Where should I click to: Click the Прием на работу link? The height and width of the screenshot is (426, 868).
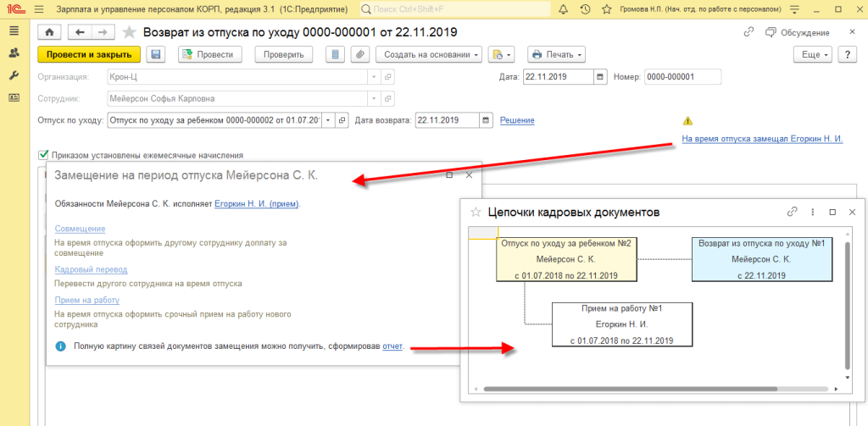pyautogui.click(x=87, y=300)
